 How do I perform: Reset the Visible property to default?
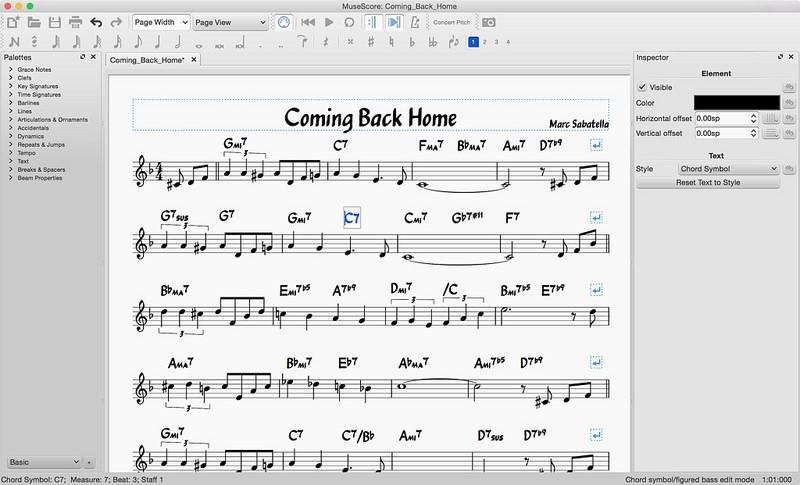(789, 87)
